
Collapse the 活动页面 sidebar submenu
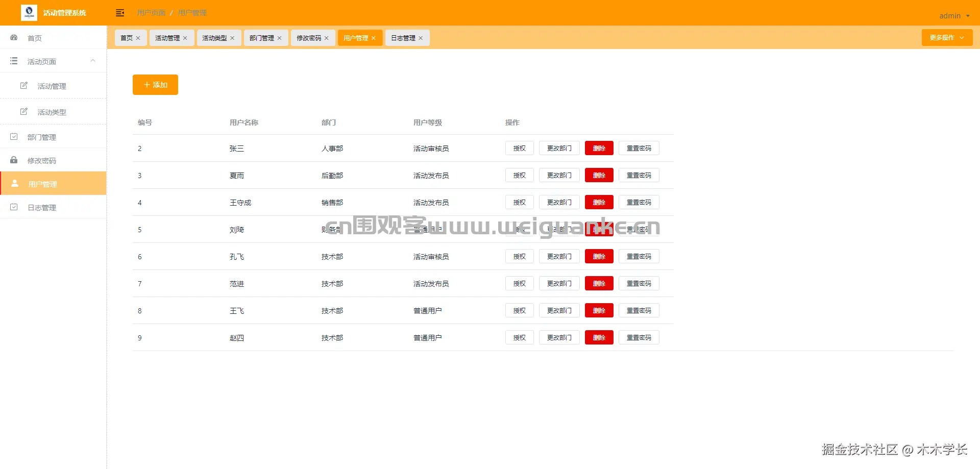(93, 61)
